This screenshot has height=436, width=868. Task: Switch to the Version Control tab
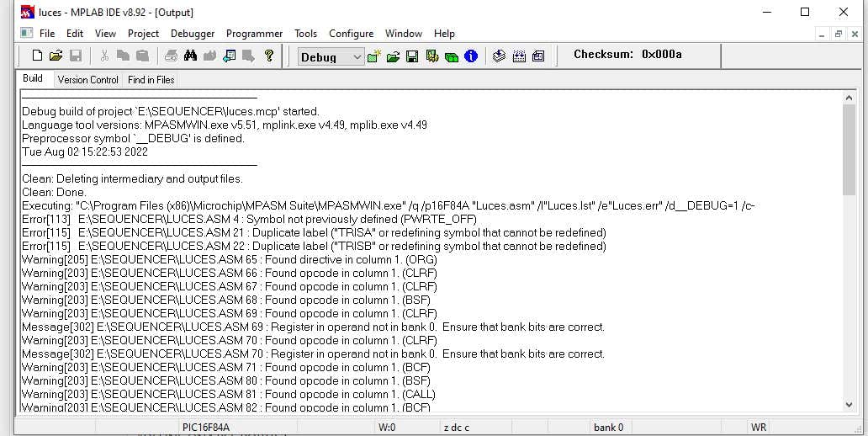(x=88, y=80)
